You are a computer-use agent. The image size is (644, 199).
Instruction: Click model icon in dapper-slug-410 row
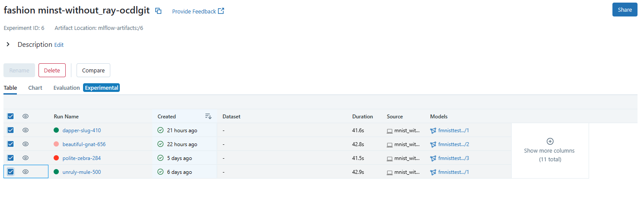point(433,130)
